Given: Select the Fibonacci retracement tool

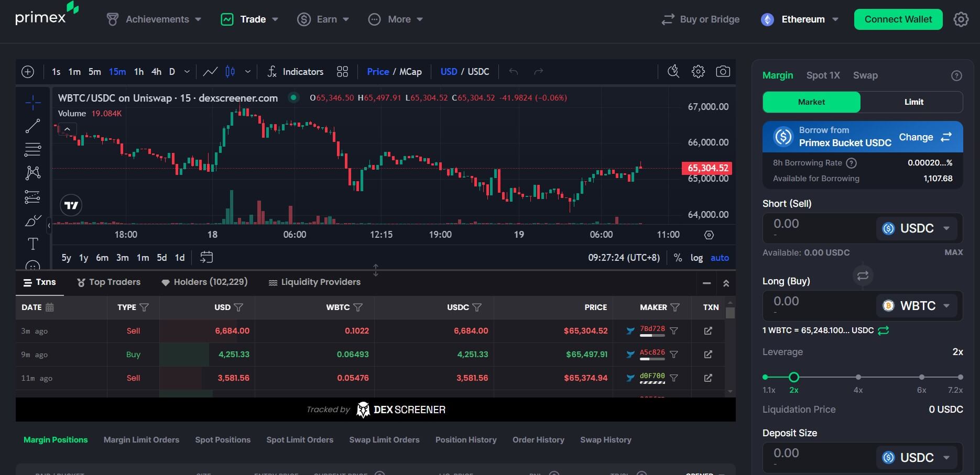Looking at the screenshot, I should point(32,150).
